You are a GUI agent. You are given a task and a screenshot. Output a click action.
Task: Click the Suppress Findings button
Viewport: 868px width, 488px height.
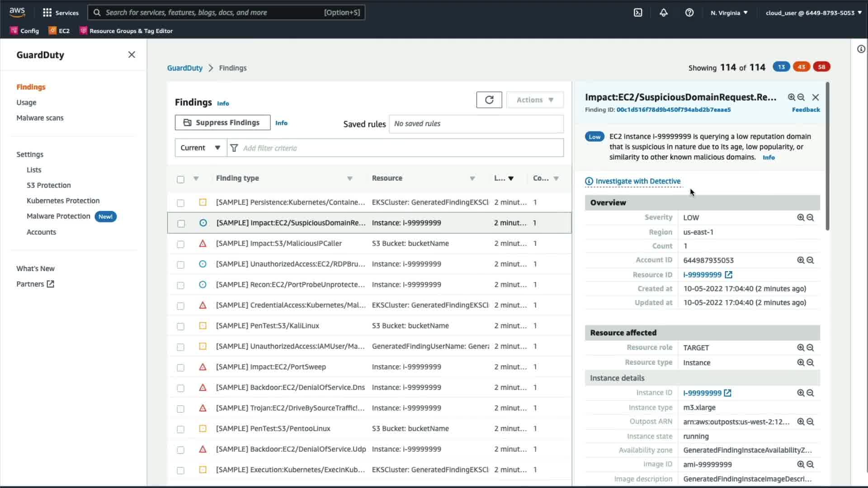tap(222, 122)
